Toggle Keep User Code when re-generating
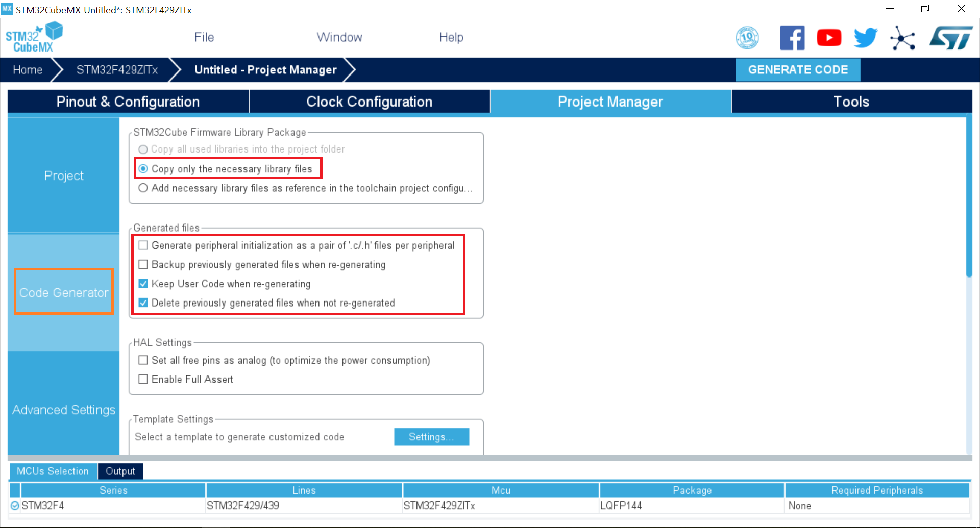The image size is (980, 528). (x=143, y=284)
